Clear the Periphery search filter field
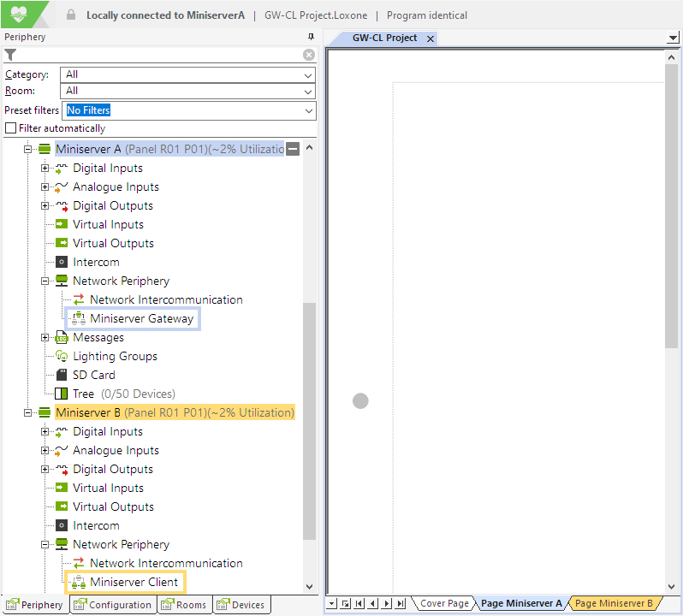This screenshot has width=683, height=616. (309, 55)
